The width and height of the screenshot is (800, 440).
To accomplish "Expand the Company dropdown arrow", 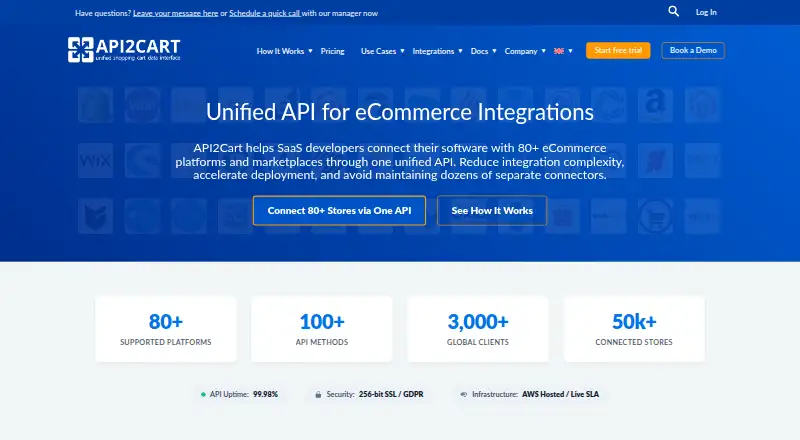I will click(543, 51).
